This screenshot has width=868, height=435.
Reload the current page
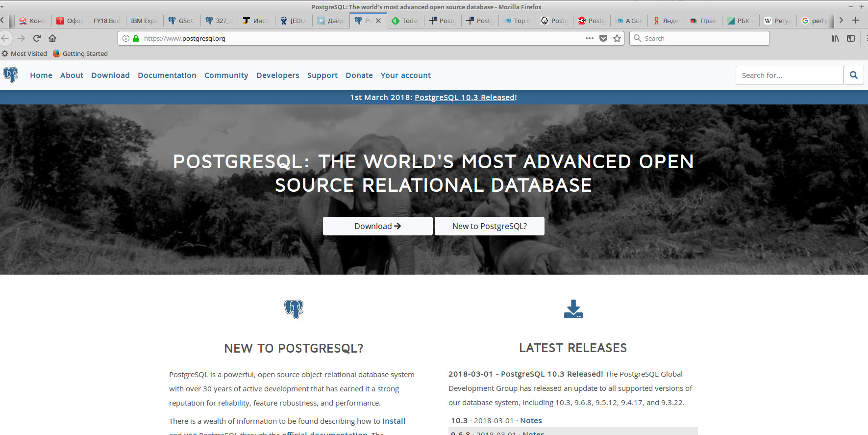point(37,38)
